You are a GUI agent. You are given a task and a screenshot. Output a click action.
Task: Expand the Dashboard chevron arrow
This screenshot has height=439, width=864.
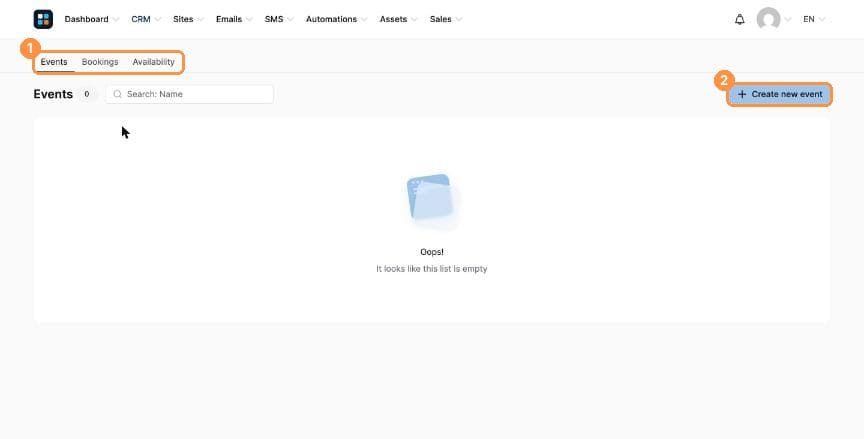(x=116, y=20)
